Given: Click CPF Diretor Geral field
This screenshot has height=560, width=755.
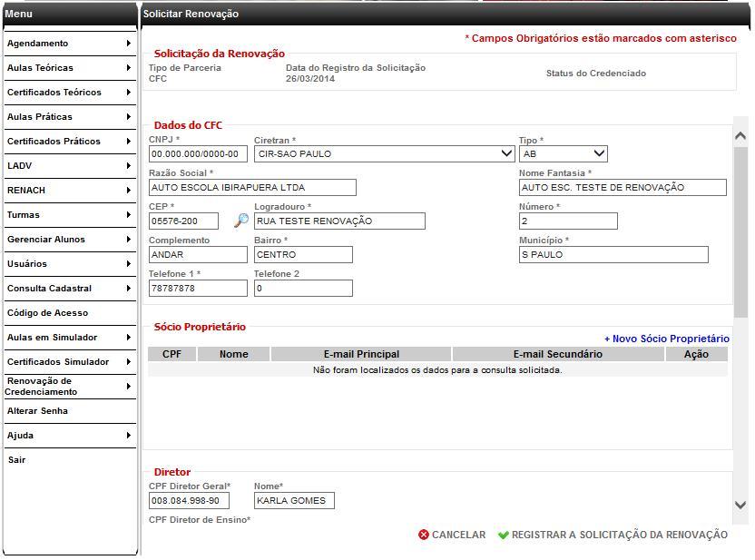Looking at the screenshot, I should pyautogui.click(x=189, y=501).
